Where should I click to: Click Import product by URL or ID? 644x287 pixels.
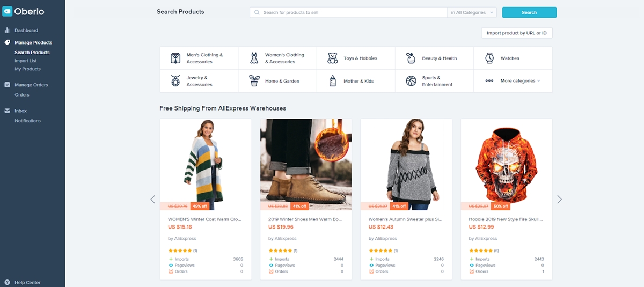pyautogui.click(x=517, y=33)
